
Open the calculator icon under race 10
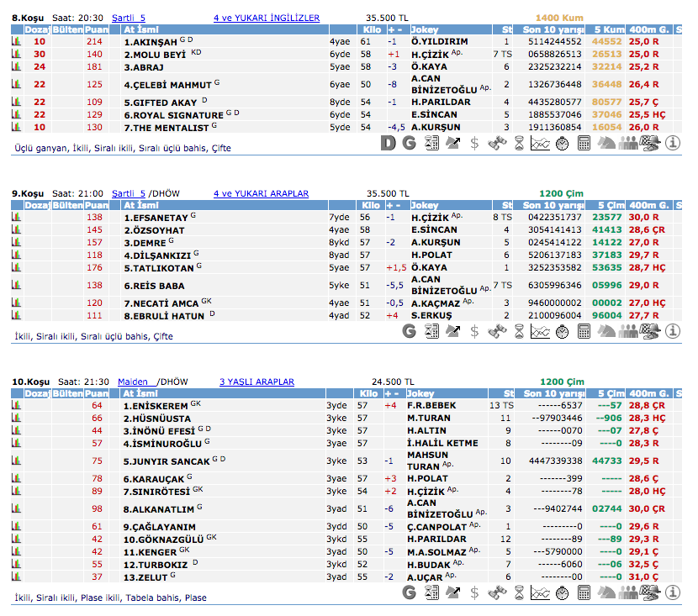pyautogui.click(x=584, y=593)
